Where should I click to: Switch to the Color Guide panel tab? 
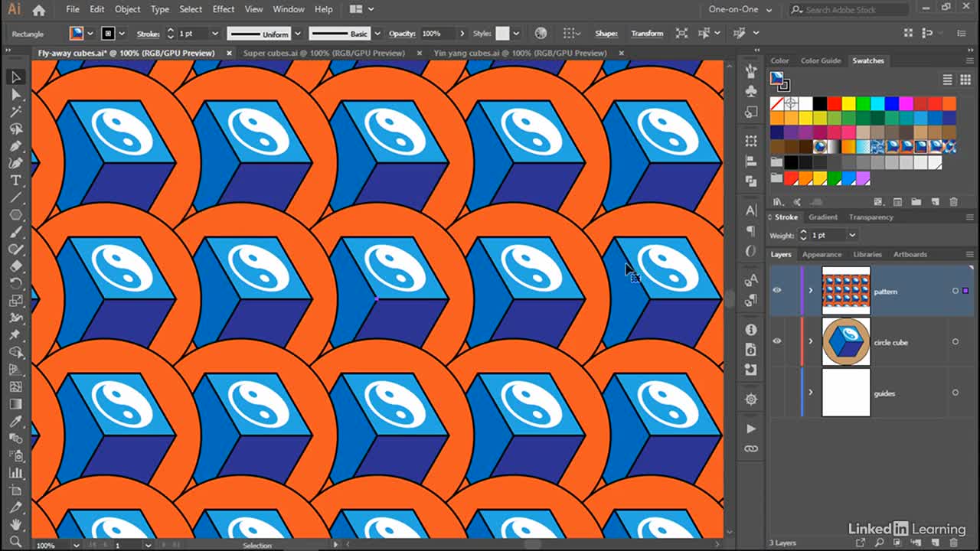tap(821, 60)
